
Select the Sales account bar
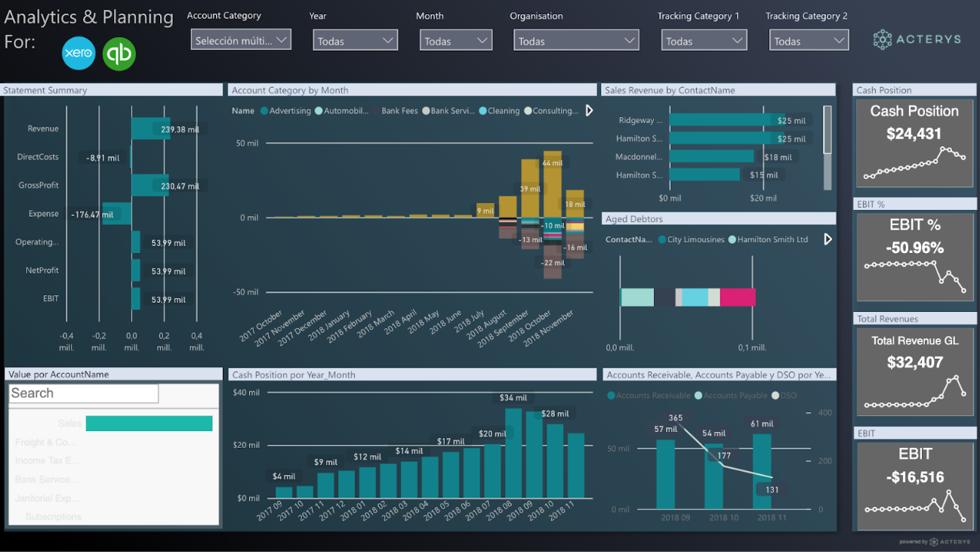[x=149, y=424]
